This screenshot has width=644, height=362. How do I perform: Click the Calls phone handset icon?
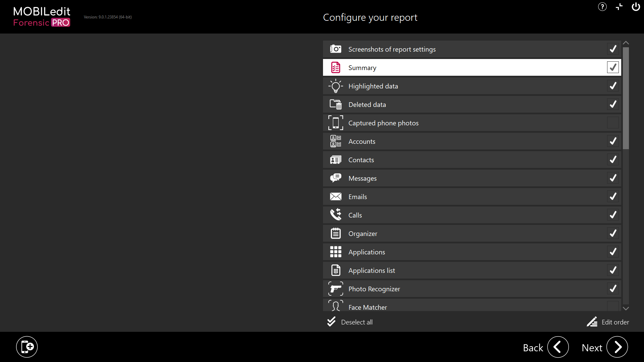(x=335, y=215)
